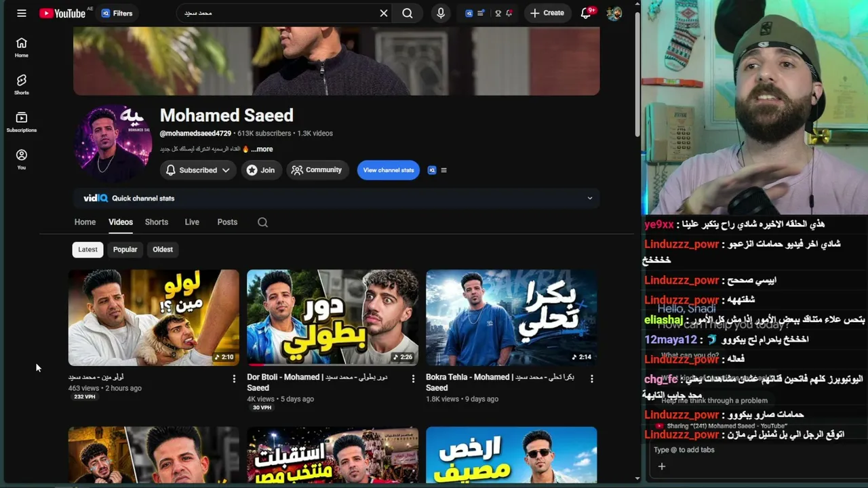Select the Latest sort chip
Viewport: 868px width, 488px height.
click(87, 249)
